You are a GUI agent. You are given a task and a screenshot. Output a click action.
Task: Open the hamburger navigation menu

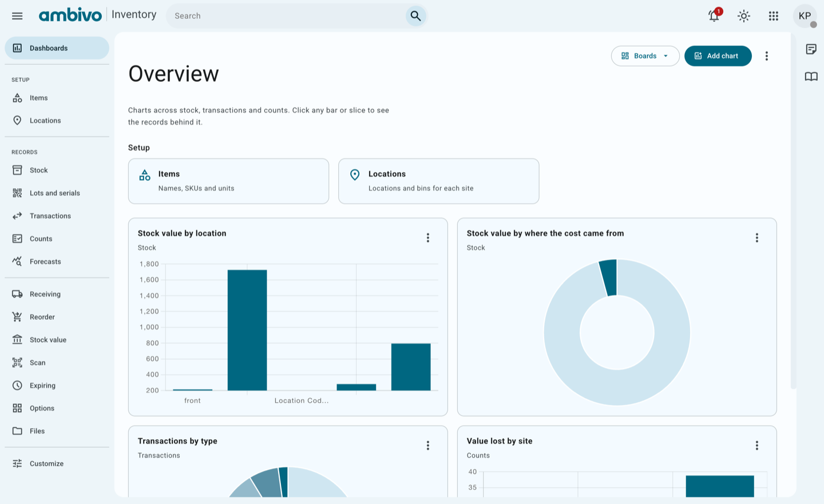coord(17,16)
